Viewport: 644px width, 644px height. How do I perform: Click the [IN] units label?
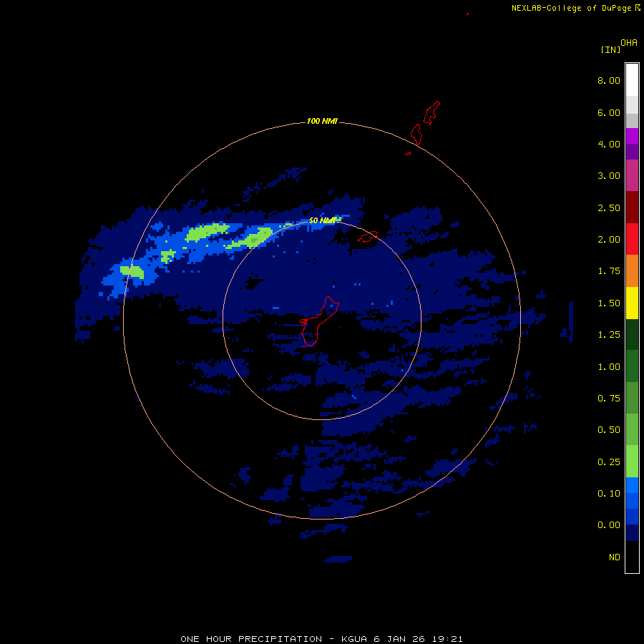pos(610,49)
